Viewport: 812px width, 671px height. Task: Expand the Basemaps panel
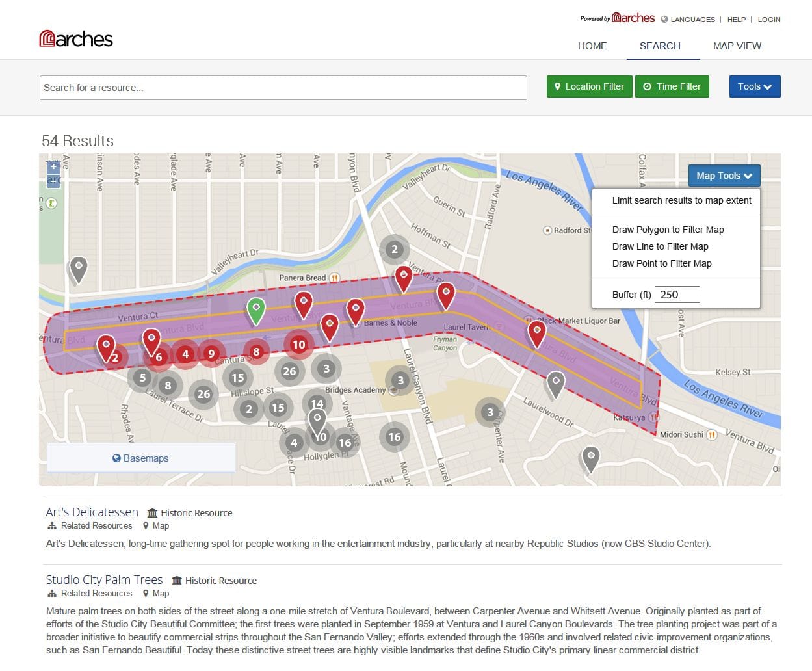point(140,458)
